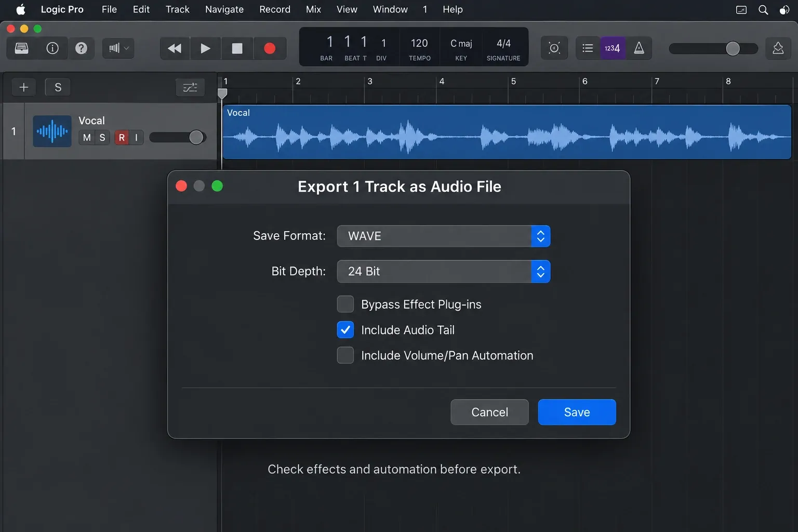Toggle the 1234 count-in button

[613, 48]
